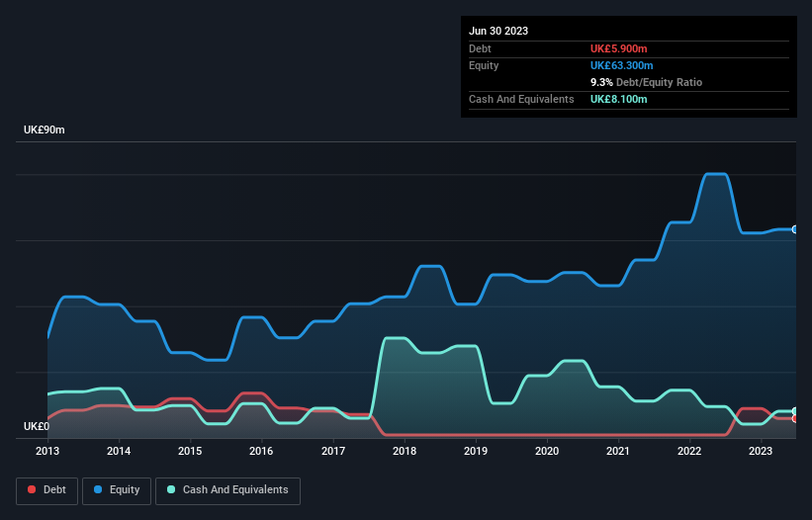Click the 2020 x-axis label
Viewport: 812px width, 520px height.
tap(547, 451)
